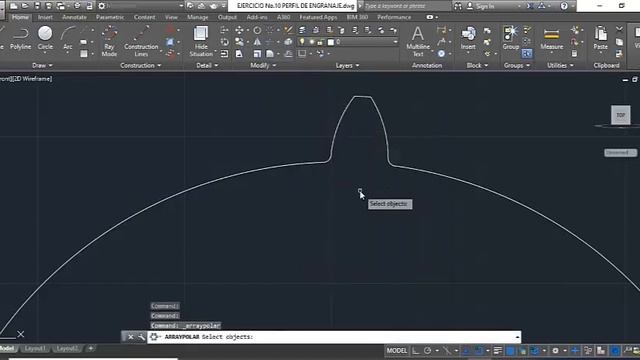Toggle isometric drafting in status bar
The width and height of the screenshot is (640, 360).
tap(447, 351)
